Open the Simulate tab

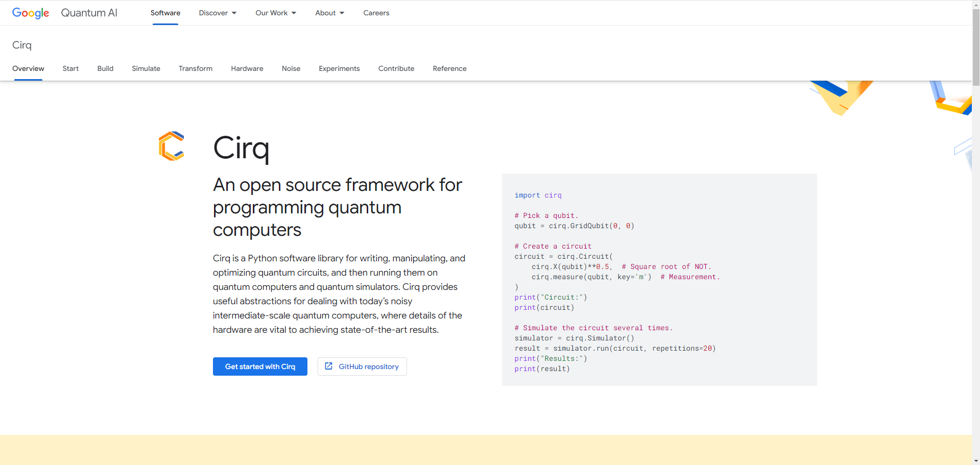tap(146, 68)
